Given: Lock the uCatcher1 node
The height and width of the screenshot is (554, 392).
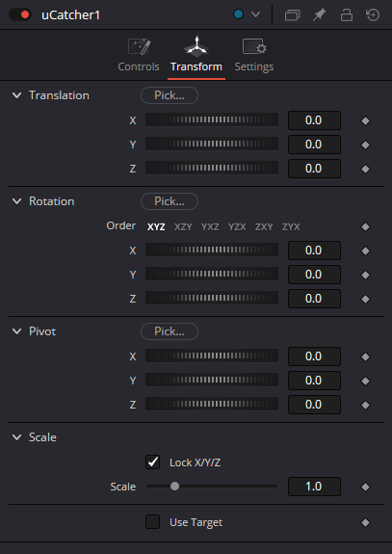Looking at the screenshot, I should pos(347,14).
